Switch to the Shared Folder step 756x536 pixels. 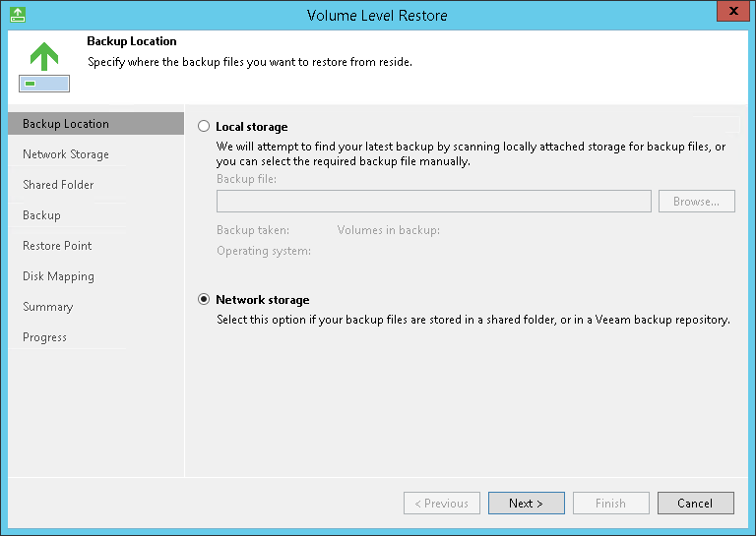pos(58,185)
